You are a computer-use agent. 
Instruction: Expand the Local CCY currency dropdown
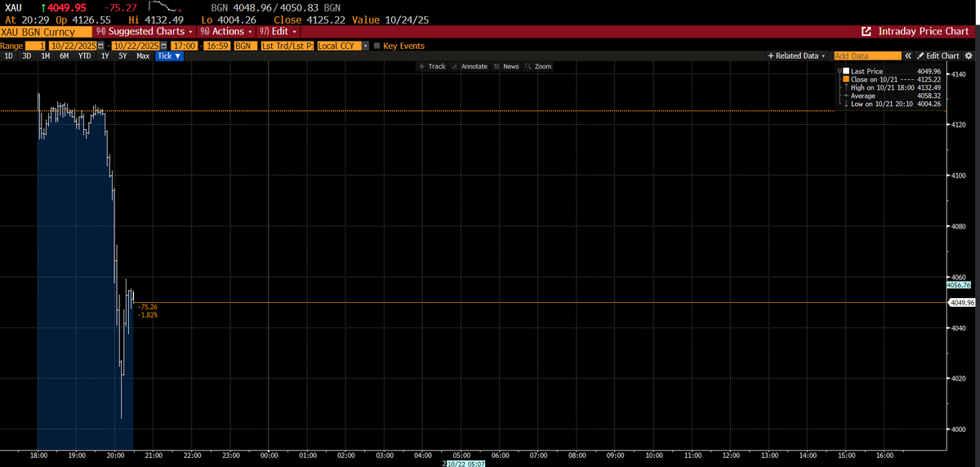tap(366, 46)
